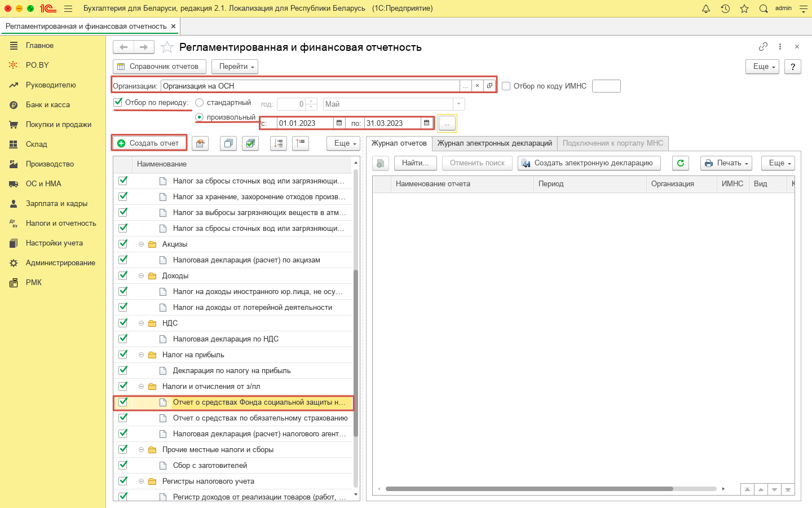Click the journal's horizontal scrollbar
The image size is (812, 508).
529,489
